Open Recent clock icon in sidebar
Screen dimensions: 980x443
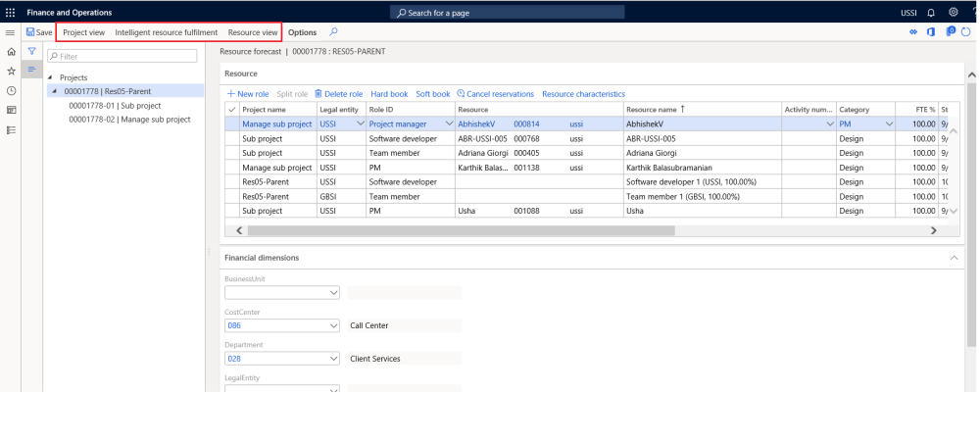click(x=11, y=91)
